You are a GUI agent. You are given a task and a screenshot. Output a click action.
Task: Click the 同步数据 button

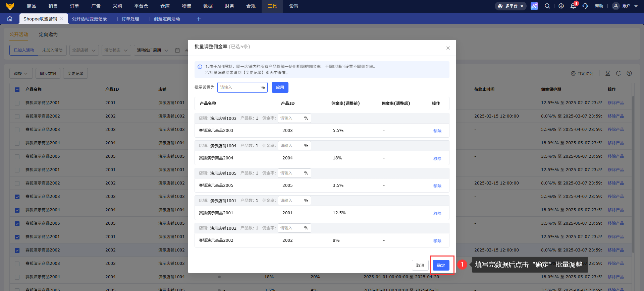tap(48, 73)
